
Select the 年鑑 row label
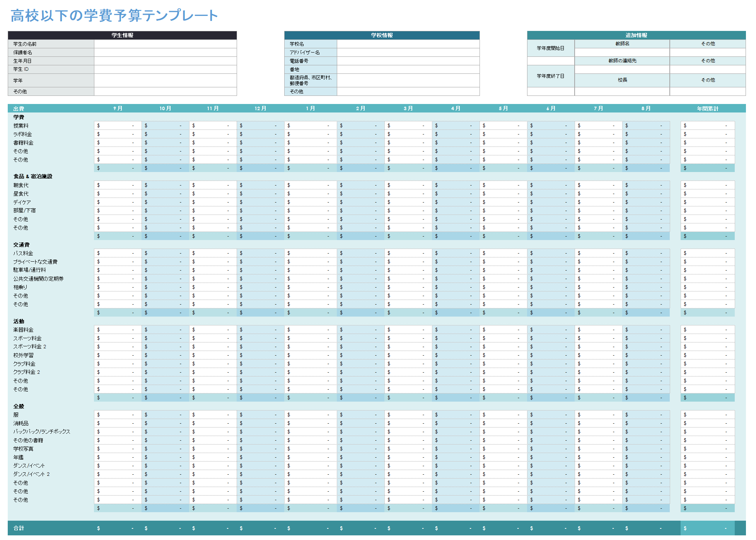coord(18,457)
